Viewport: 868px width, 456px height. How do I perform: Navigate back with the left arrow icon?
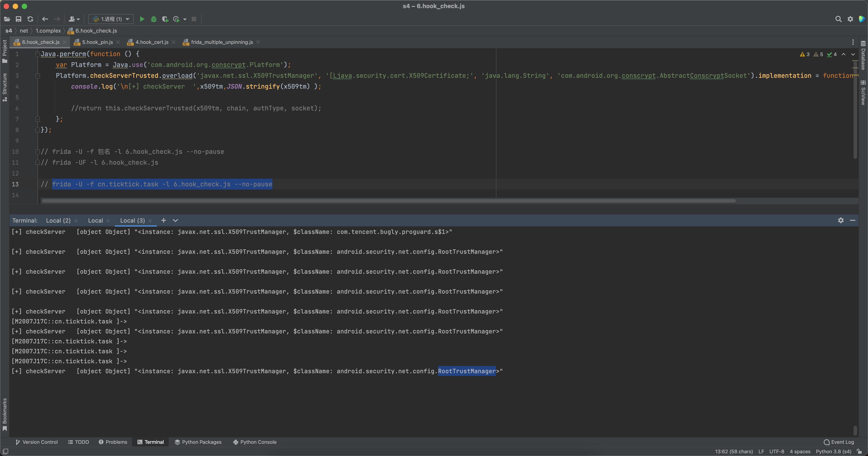(x=45, y=19)
